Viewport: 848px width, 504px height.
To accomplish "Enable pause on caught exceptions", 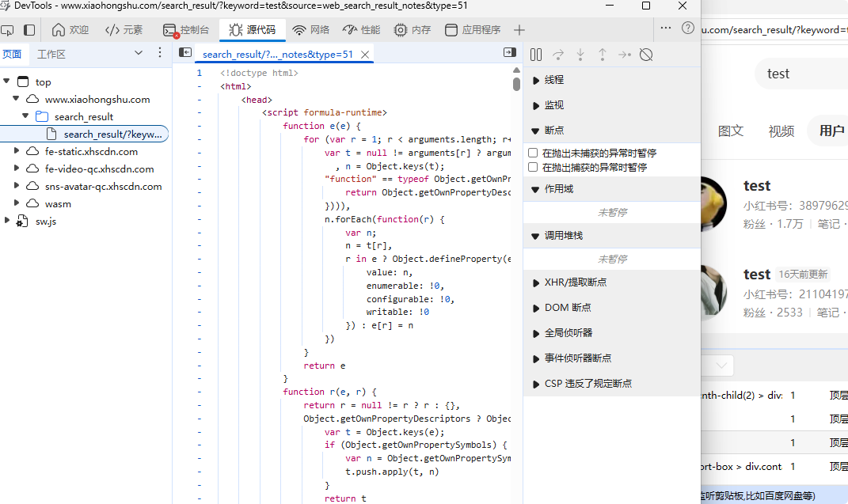I will tap(534, 168).
